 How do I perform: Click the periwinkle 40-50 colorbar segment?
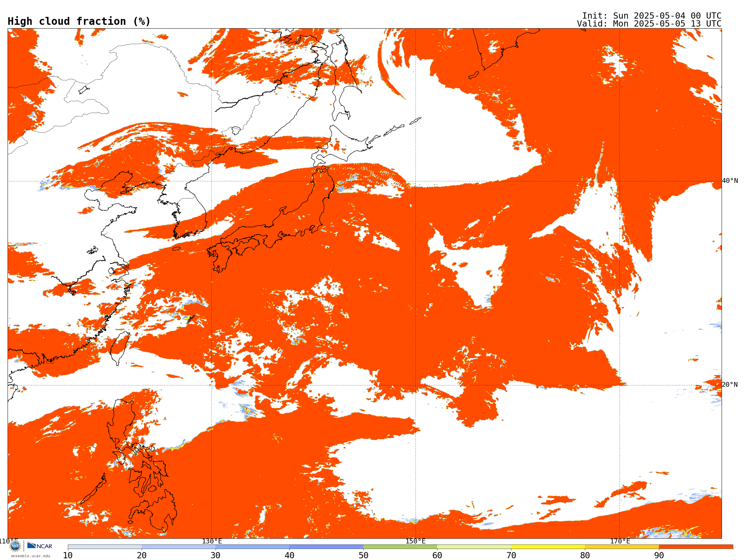click(x=326, y=547)
